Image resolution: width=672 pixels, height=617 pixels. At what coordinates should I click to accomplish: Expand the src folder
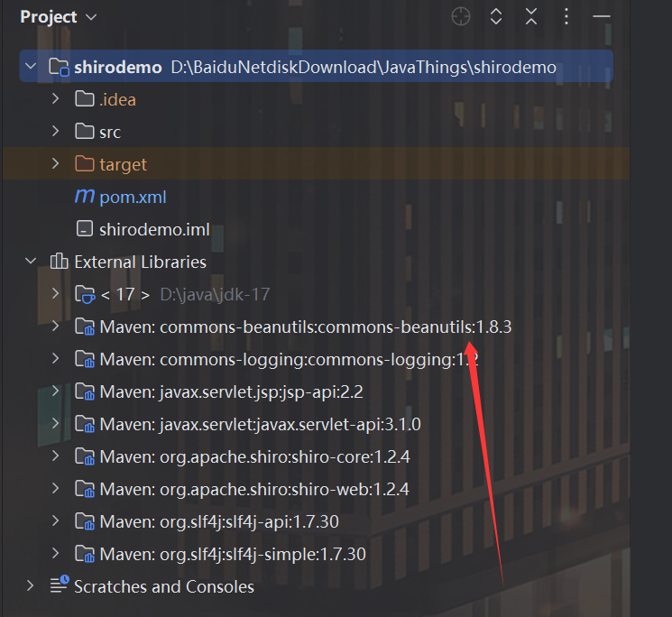click(x=56, y=132)
